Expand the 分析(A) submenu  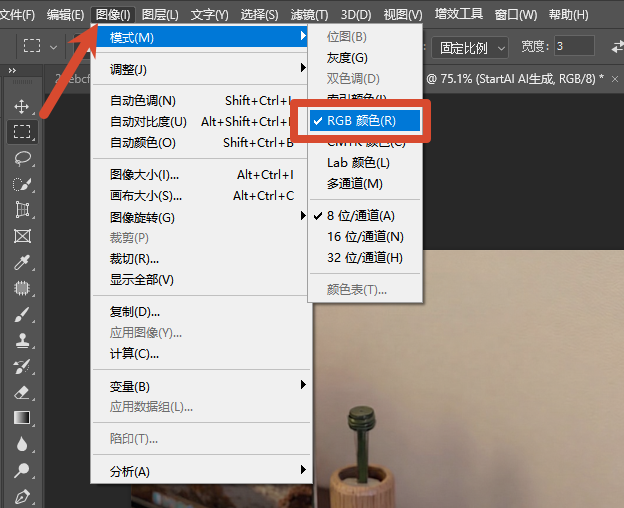[x=201, y=471]
